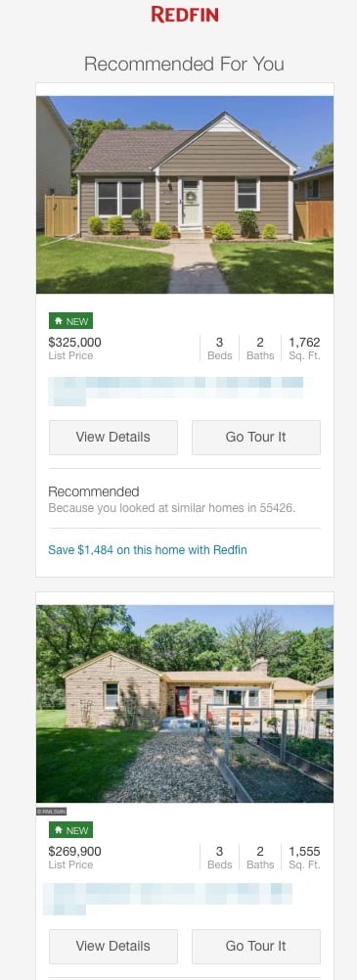The image size is (357, 980).
Task: Go Tour It for the $269,900 home
Action: click(x=256, y=947)
